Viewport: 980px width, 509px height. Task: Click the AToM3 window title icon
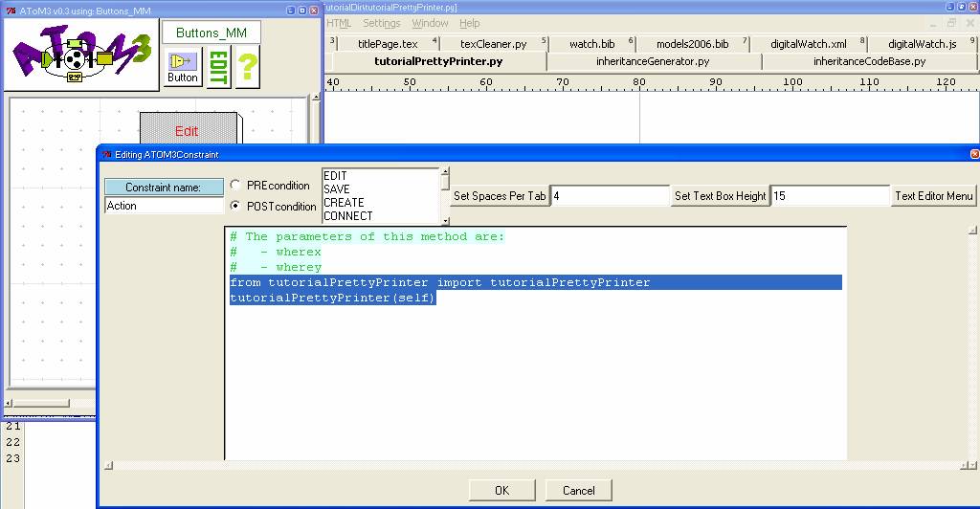11,10
